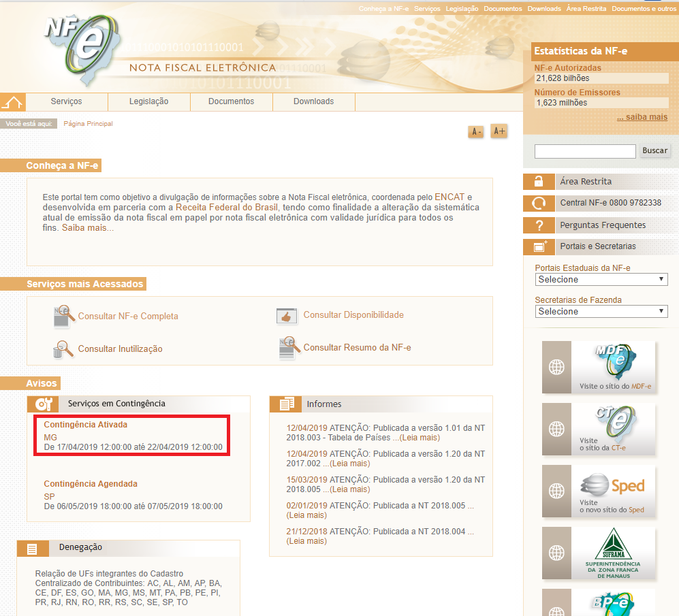Click the Consultar Disponibilidade thumbs-up icon

[x=287, y=316]
